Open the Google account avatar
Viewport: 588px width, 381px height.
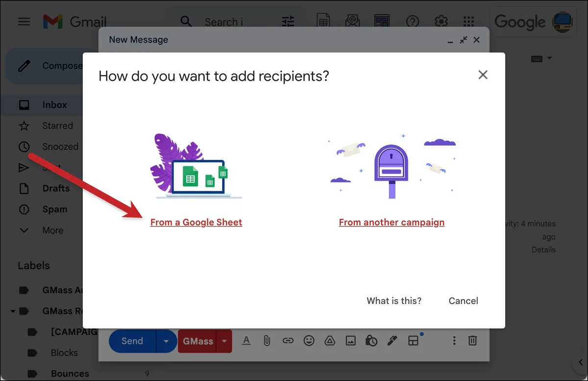coord(563,22)
